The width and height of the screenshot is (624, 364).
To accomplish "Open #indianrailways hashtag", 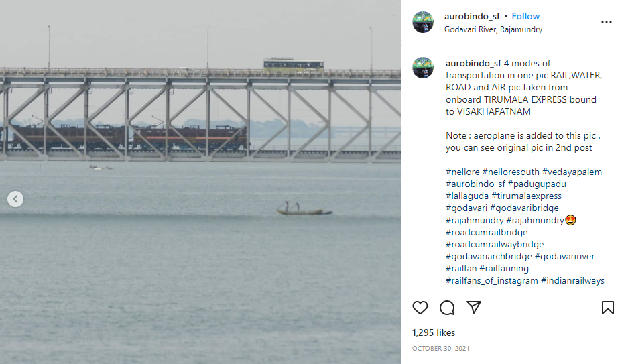I will tap(572, 280).
